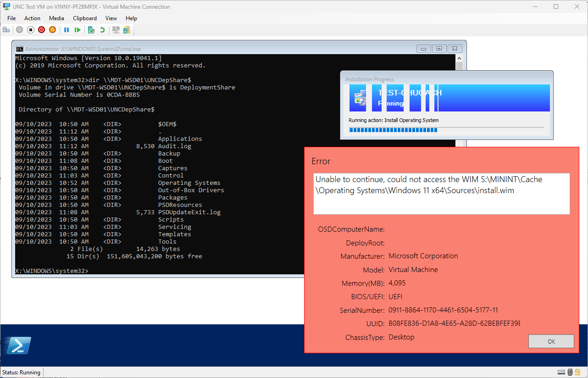Click the keyboard icon in the status bar
Screen dimensions: 588x378
tap(561, 372)
